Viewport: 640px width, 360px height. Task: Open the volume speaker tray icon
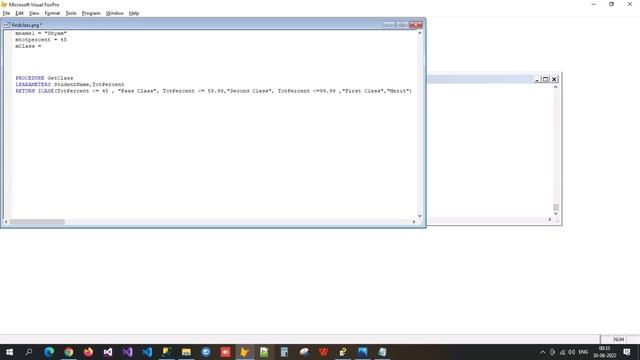(571, 352)
